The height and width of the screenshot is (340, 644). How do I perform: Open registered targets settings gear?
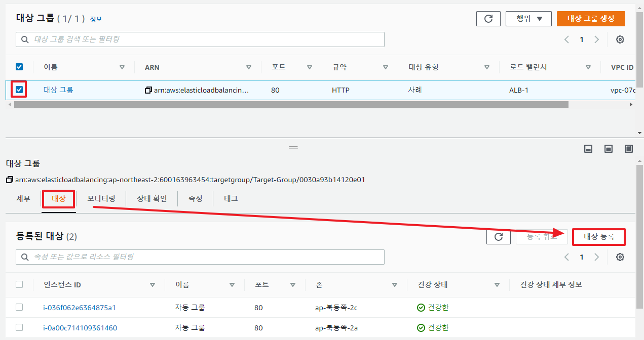point(620,257)
